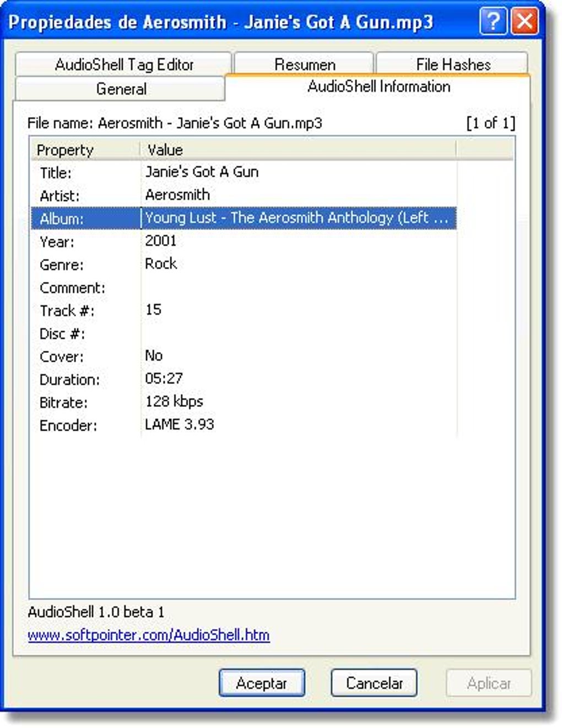Click the duration value 05:27

point(164,379)
